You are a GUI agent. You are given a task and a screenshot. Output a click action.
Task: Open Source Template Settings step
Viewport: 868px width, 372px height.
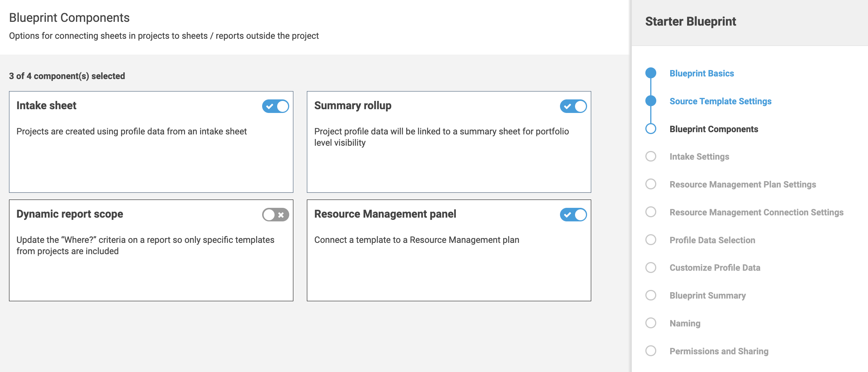click(x=720, y=101)
